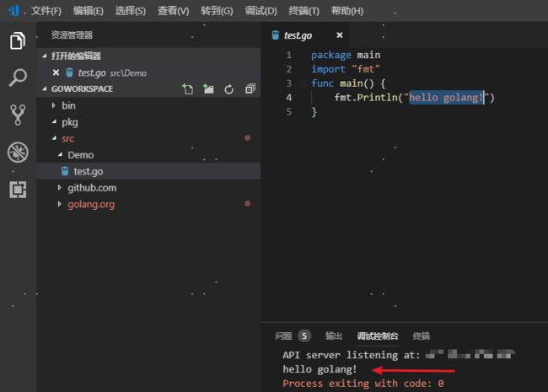This screenshot has height=392, width=548.
Task: Open the Explorer icon in activity bar
Action: tap(18, 40)
